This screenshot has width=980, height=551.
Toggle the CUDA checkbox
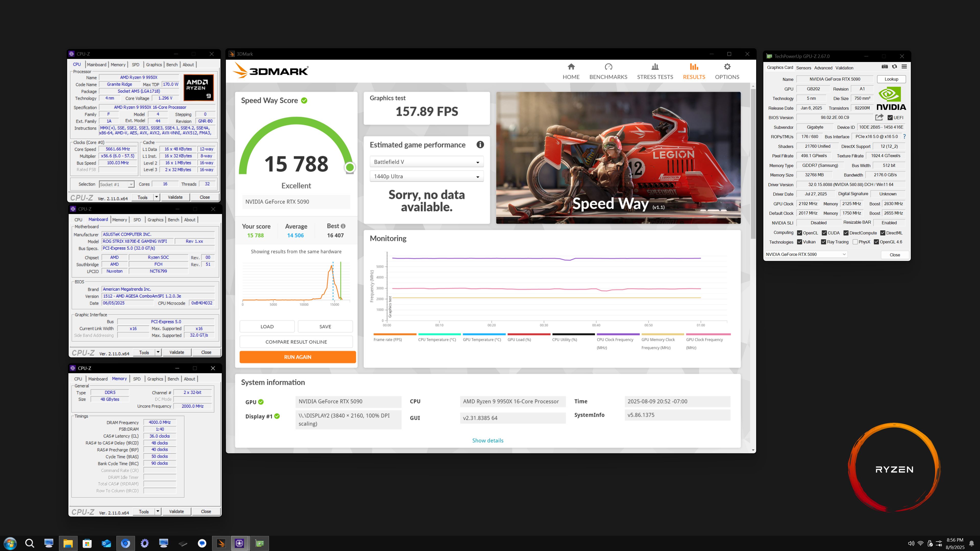[824, 233]
